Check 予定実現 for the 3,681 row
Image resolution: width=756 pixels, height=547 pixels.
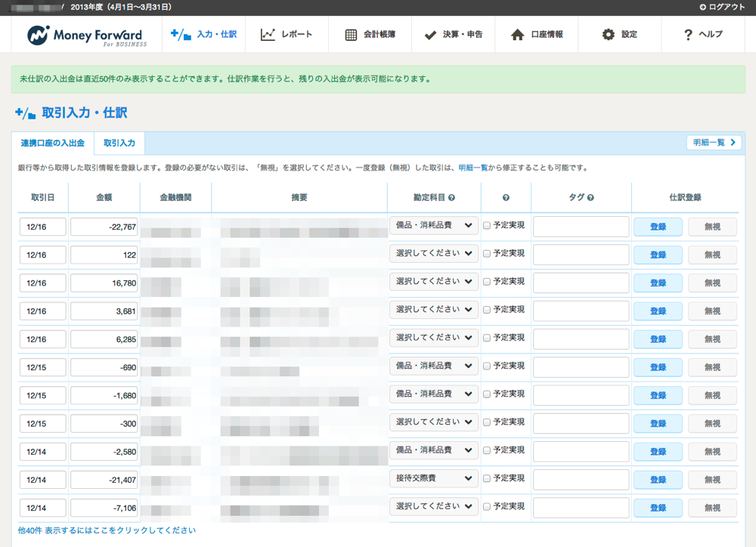tap(487, 310)
